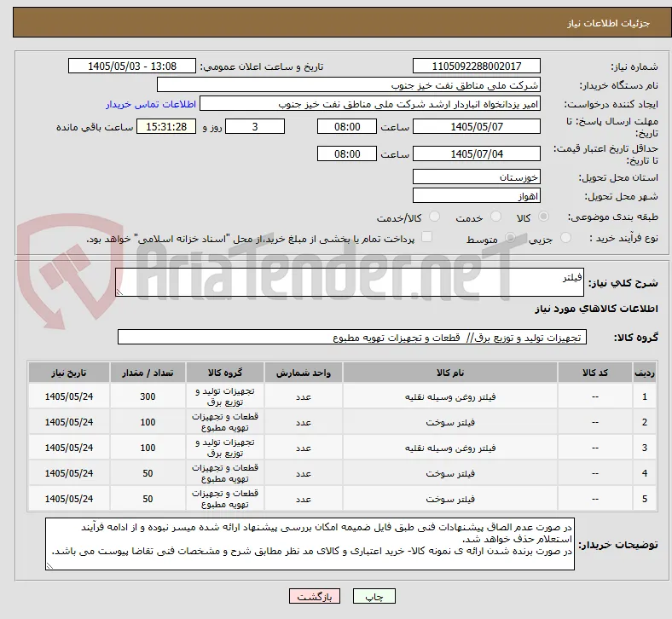The height and width of the screenshot is (619, 672).
Task: Click the کد کالا column header
Action: click(595, 373)
